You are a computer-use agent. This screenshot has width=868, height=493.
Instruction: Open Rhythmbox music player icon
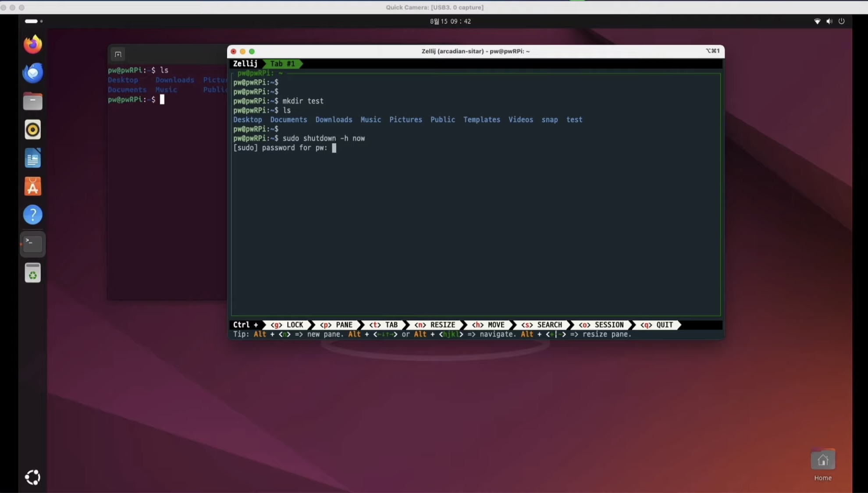tap(33, 130)
